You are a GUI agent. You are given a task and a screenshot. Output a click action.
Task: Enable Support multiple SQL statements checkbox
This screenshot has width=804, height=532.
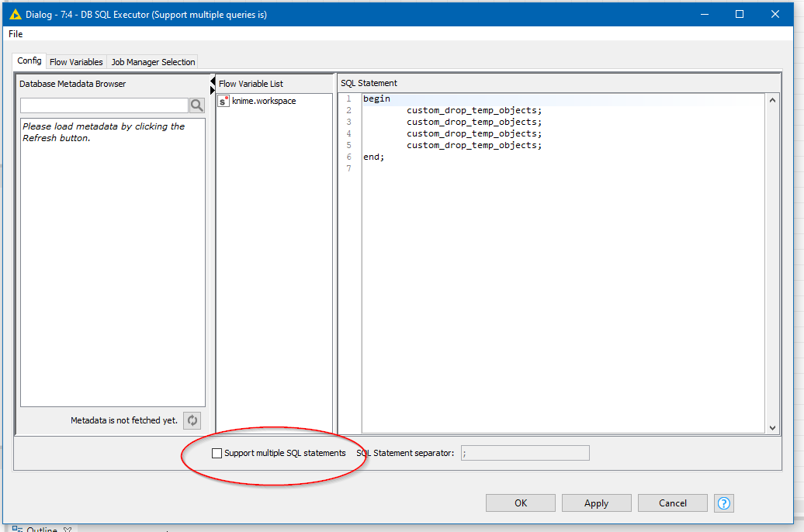[217, 453]
